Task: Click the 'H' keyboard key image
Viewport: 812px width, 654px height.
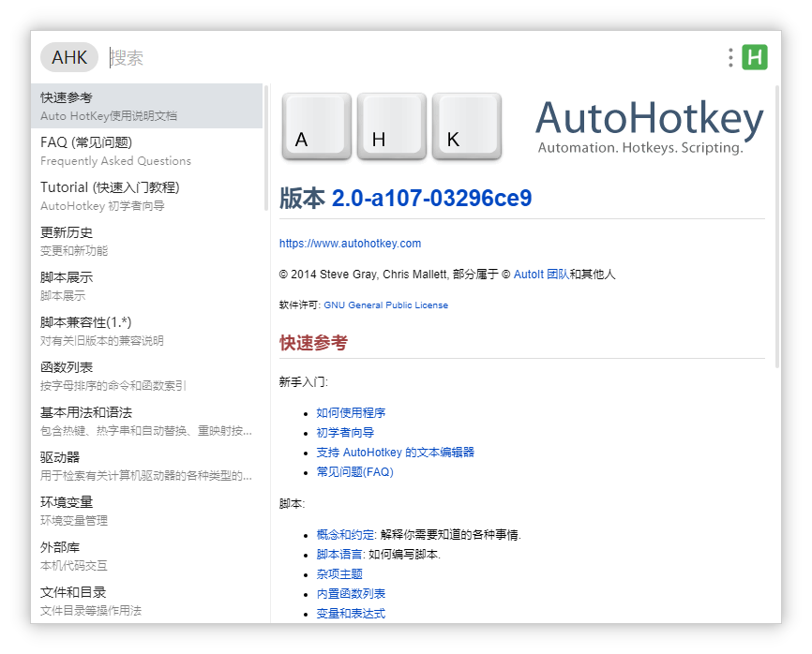Action: click(391, 126)
